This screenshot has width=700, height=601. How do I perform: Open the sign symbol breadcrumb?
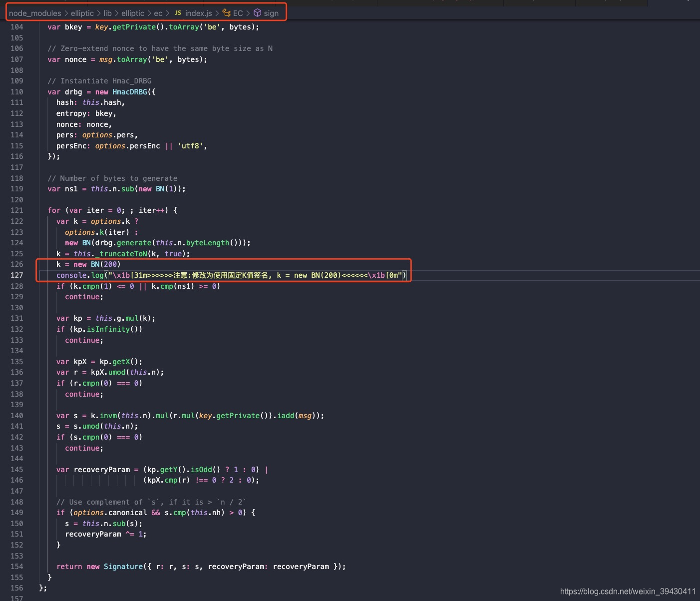click(x=271, y=13)
